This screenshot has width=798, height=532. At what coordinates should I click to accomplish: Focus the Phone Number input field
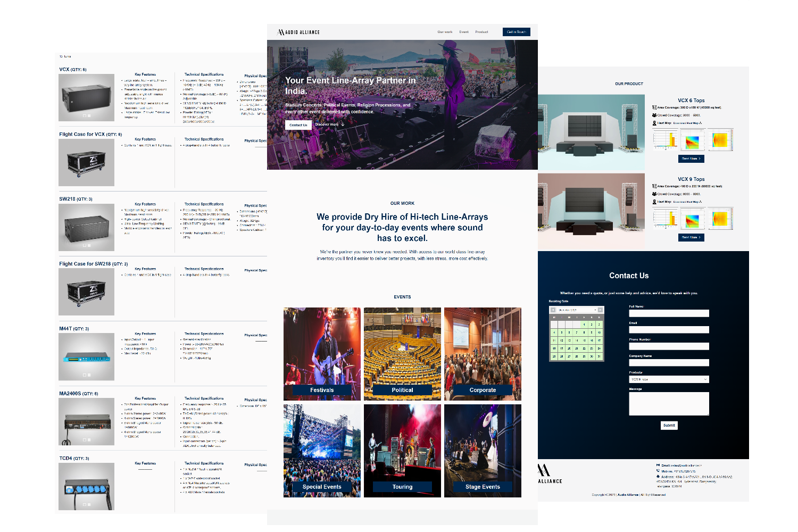click(x=669, y=346)
